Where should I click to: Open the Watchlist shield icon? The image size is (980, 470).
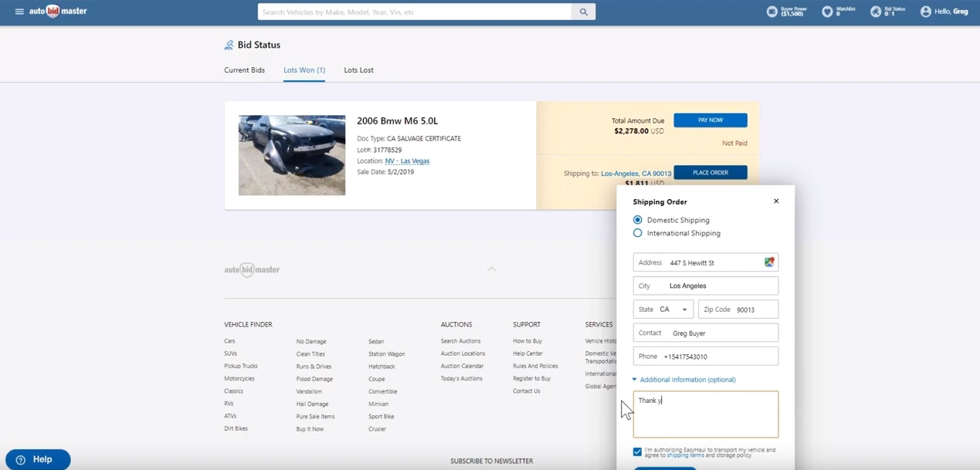click(827, 12)
